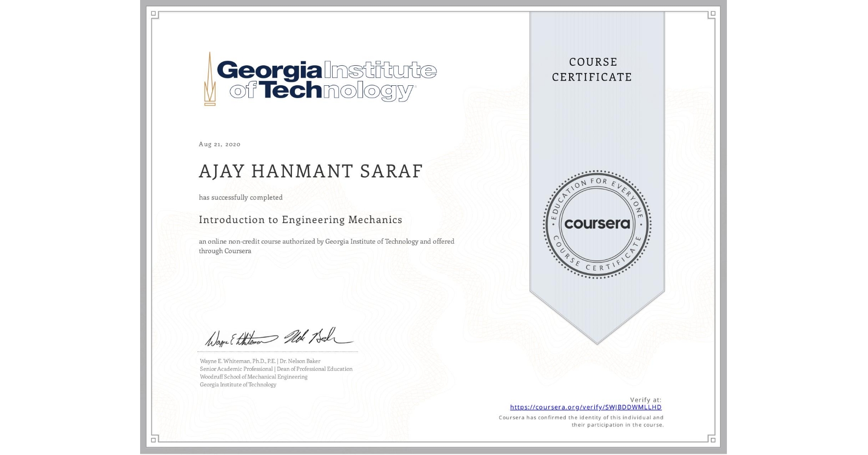The width and height of the screenshot is (868, 455).
Task: Click the date 'Aug 21, 2020'
Action: [219, 144]
